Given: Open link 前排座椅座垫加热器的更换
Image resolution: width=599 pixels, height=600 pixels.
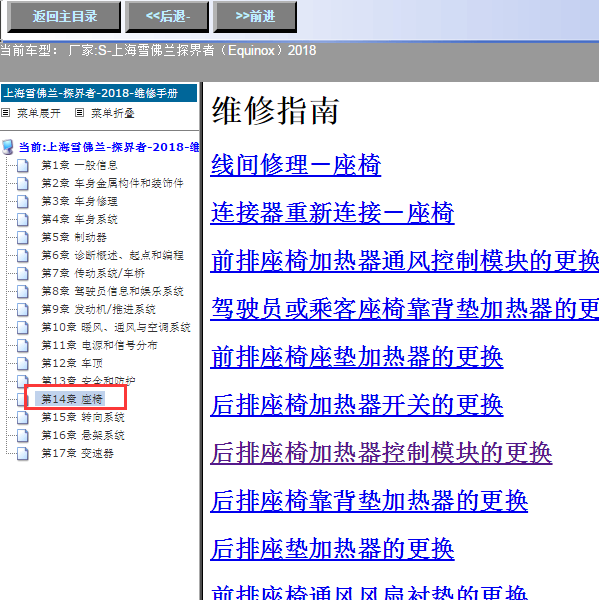Looking at the screenshot, I should (x=357, y=357).
